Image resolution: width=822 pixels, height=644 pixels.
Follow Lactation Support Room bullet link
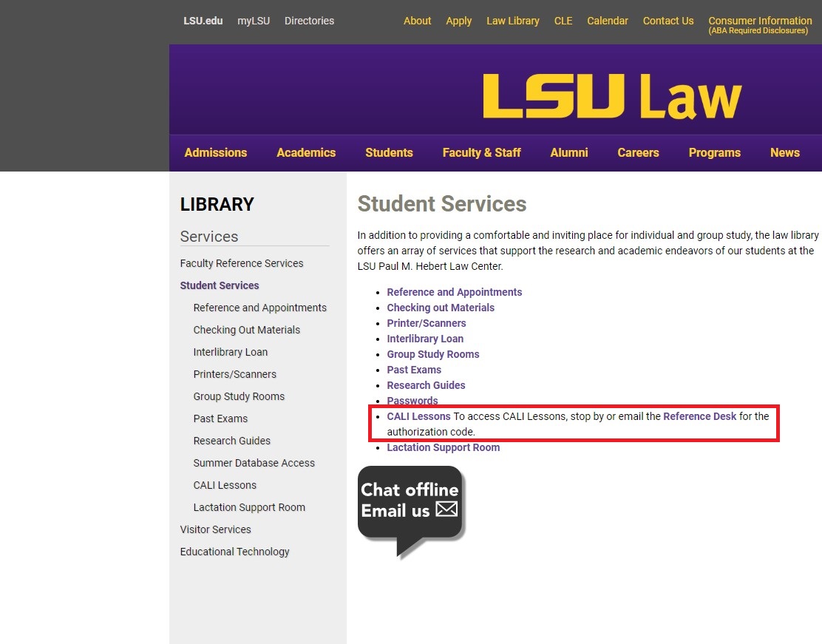coord(444,447)
